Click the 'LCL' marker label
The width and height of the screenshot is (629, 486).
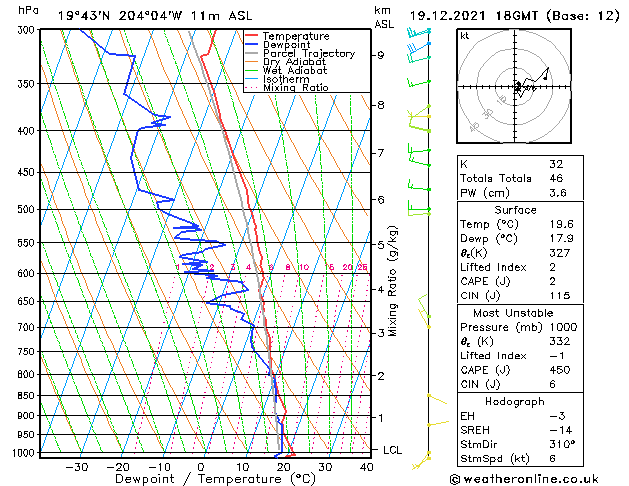[x=392, y=450]
